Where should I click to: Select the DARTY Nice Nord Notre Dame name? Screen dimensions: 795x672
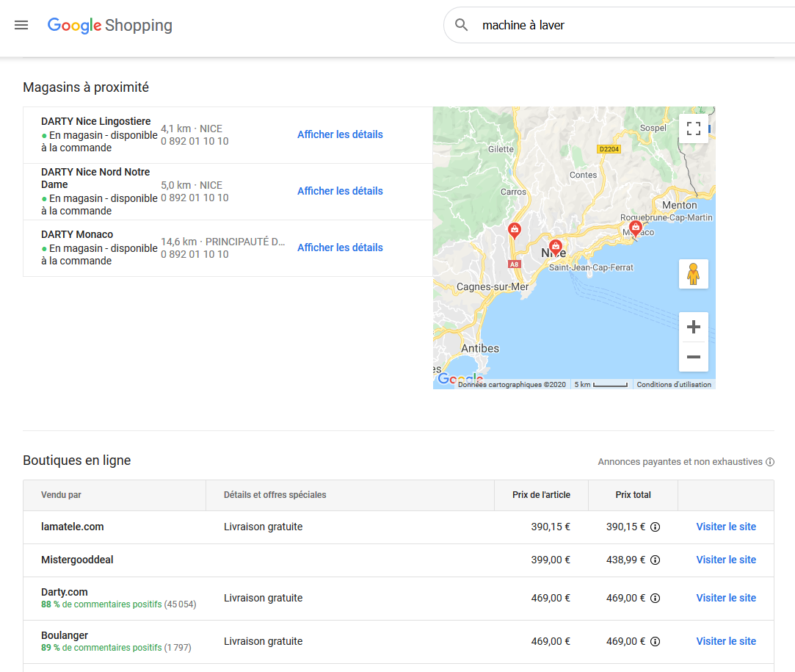(95, 178)
